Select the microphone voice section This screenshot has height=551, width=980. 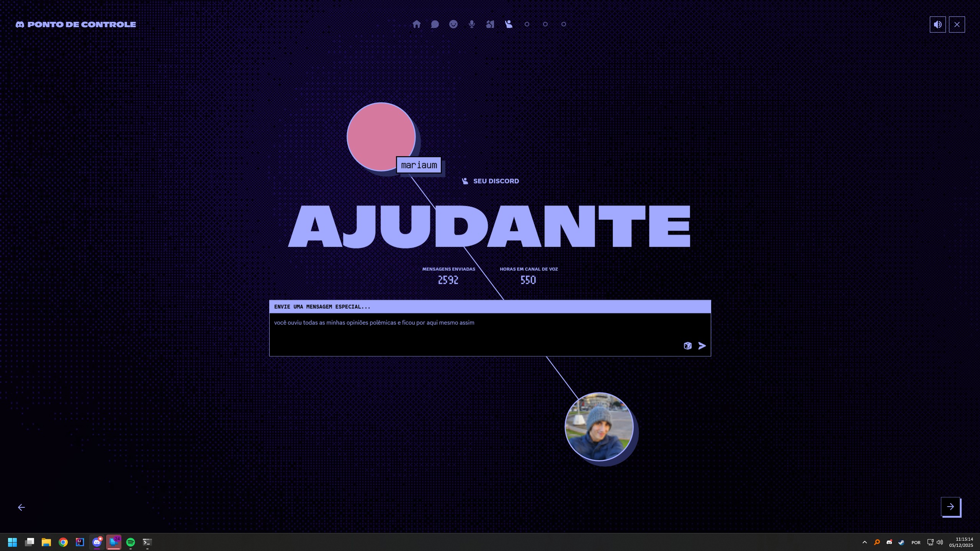coord(471,24)
